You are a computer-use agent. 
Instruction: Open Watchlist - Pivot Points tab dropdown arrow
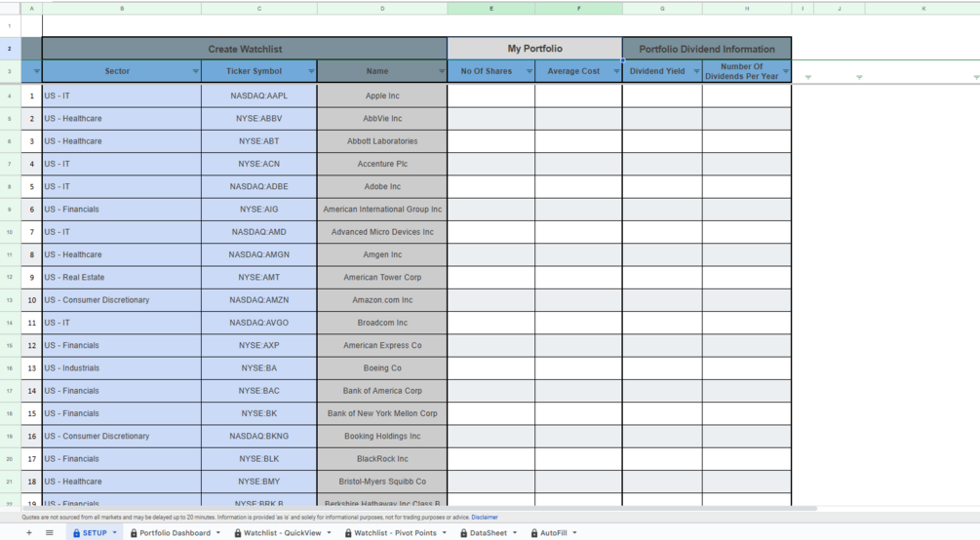click(445, 532)
